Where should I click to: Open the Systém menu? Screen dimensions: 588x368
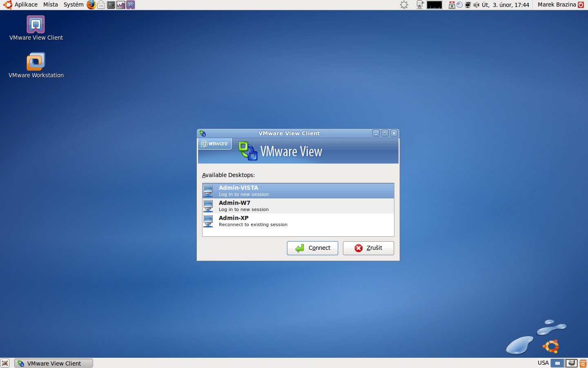click(73, 4)
